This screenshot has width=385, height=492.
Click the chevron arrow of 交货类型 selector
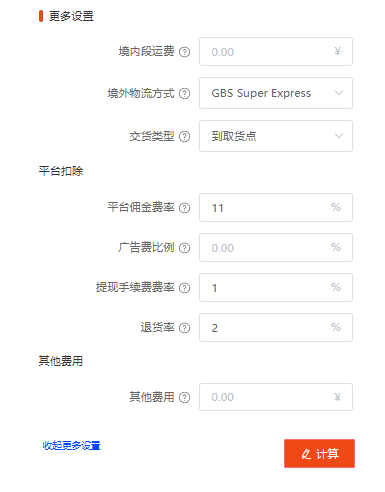339,136
